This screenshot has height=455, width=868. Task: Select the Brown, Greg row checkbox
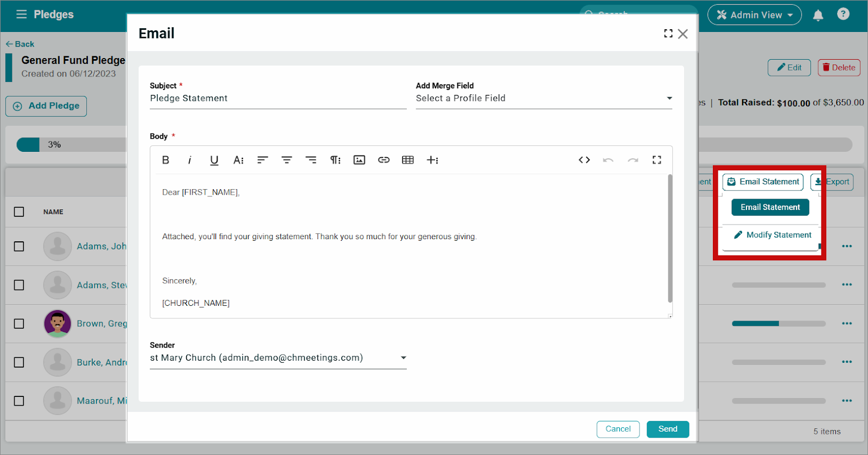coord(19,324)
